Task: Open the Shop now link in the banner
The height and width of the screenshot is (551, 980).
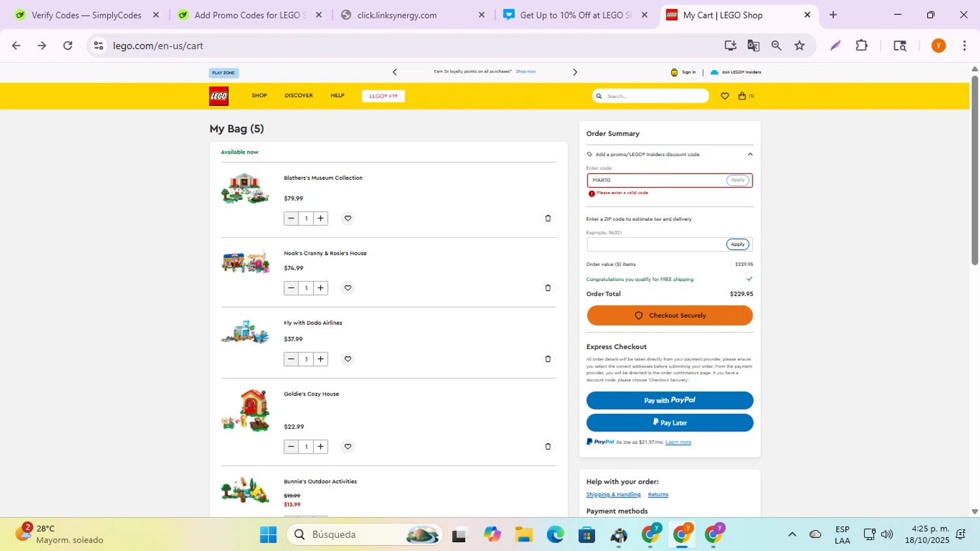Action: [x=526, y=71]
